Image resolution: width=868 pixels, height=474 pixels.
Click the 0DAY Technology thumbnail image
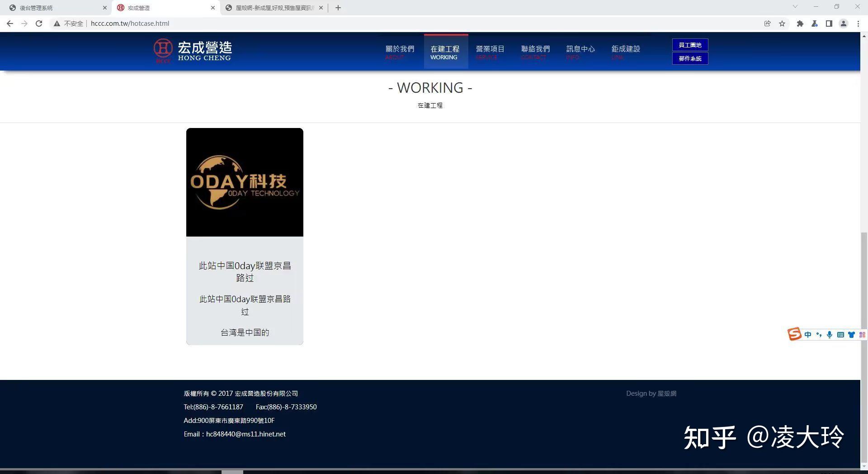(245, 182)
